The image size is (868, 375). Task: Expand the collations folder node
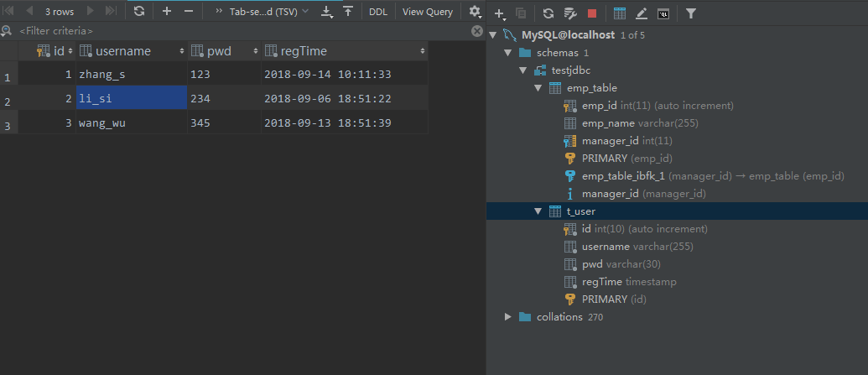pyautogui.click(x=507, y=317)
